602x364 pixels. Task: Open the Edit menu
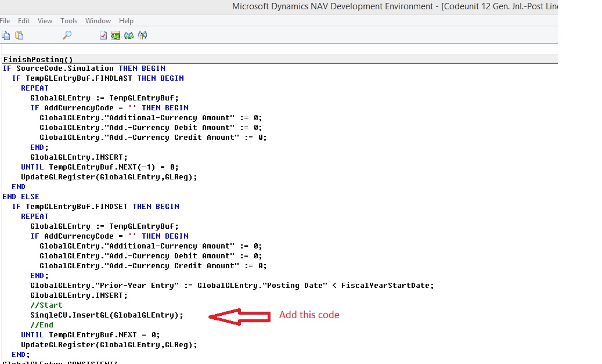point(23,20)
